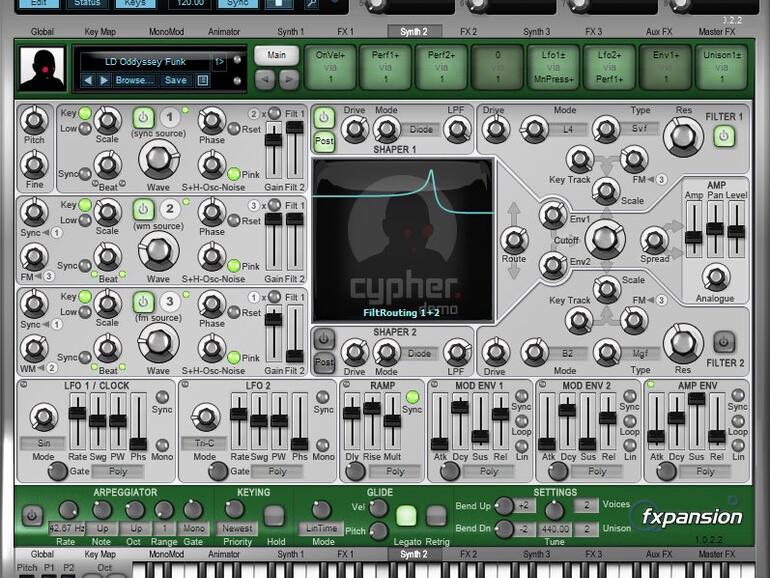This screenshot has width=770, height=578.
Task: Open Shaper 2 Mode Diode selector
Action: click(419, 354)
